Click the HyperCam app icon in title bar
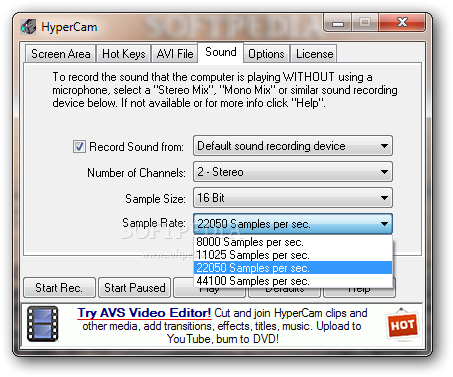Screen dimensions: 453x377 (x=28, y=27)
